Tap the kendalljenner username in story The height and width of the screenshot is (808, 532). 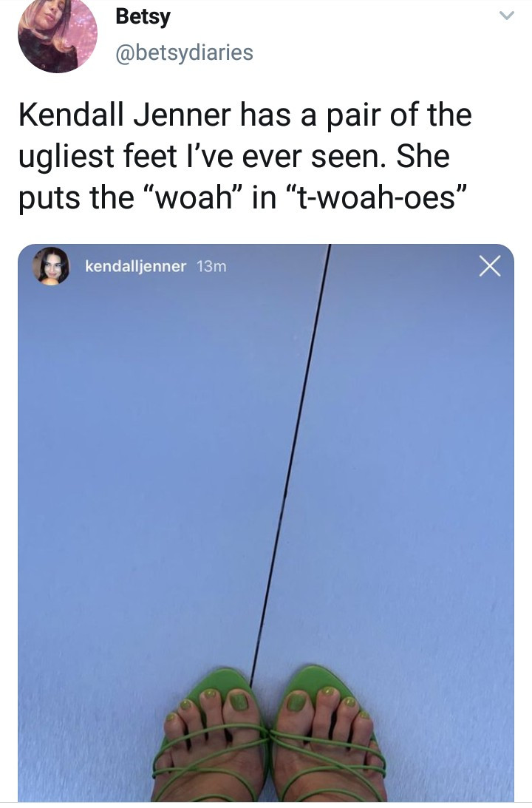tap(135, 266)
